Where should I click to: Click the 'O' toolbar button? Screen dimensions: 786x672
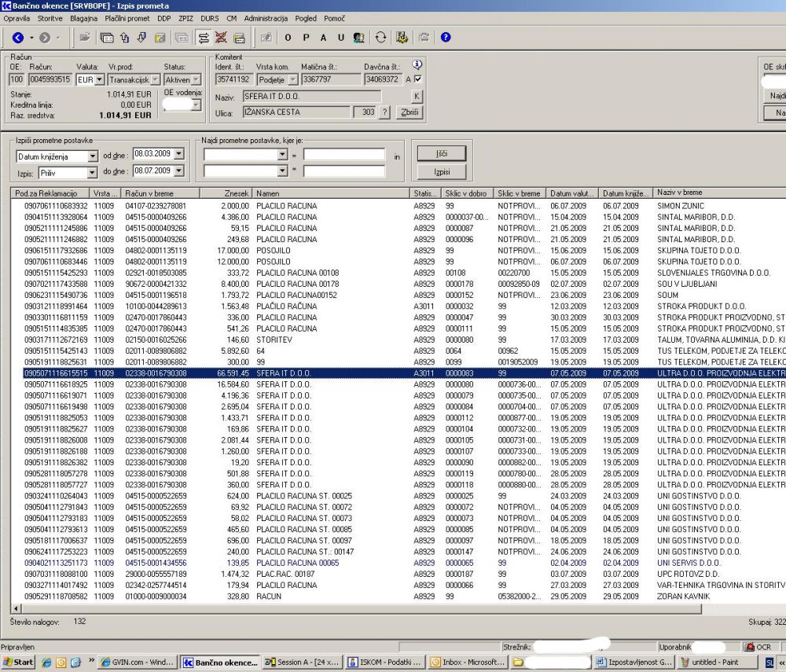288,37
